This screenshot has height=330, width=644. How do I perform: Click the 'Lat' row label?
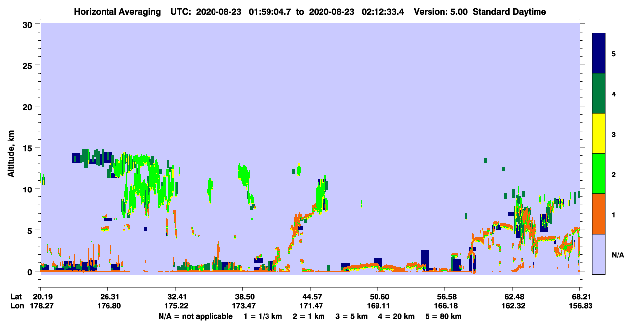tap(16, 297)
